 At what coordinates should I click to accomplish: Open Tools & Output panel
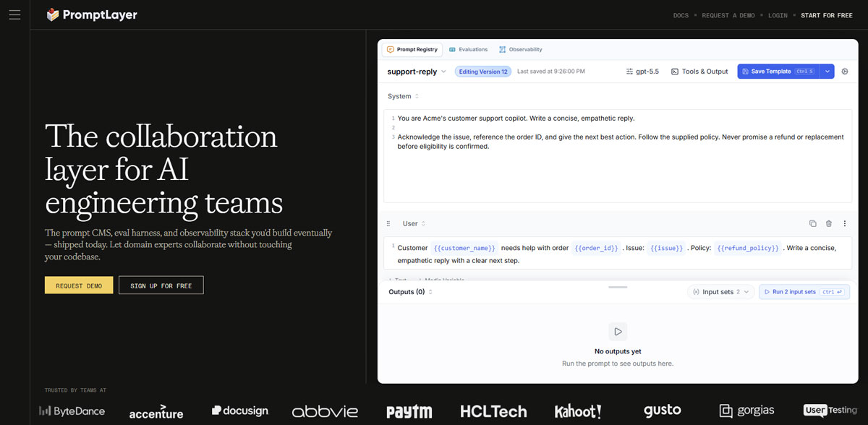point(699,72)
